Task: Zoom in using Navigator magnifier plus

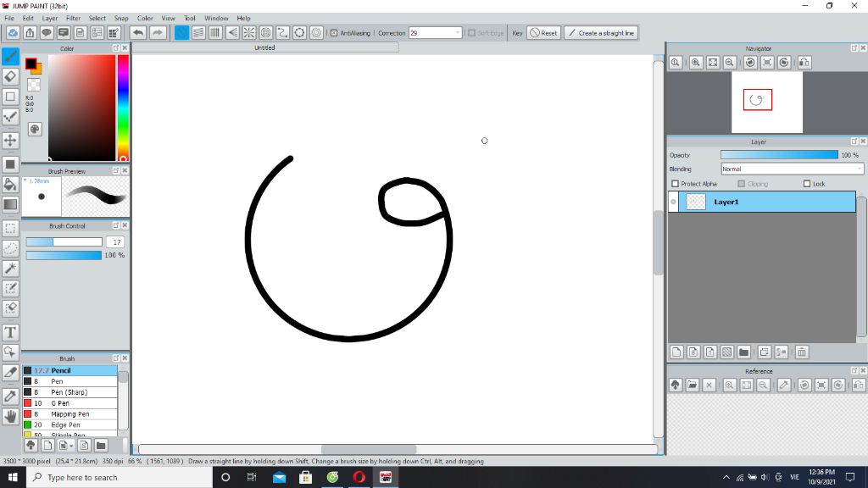Action: point(696,63)
